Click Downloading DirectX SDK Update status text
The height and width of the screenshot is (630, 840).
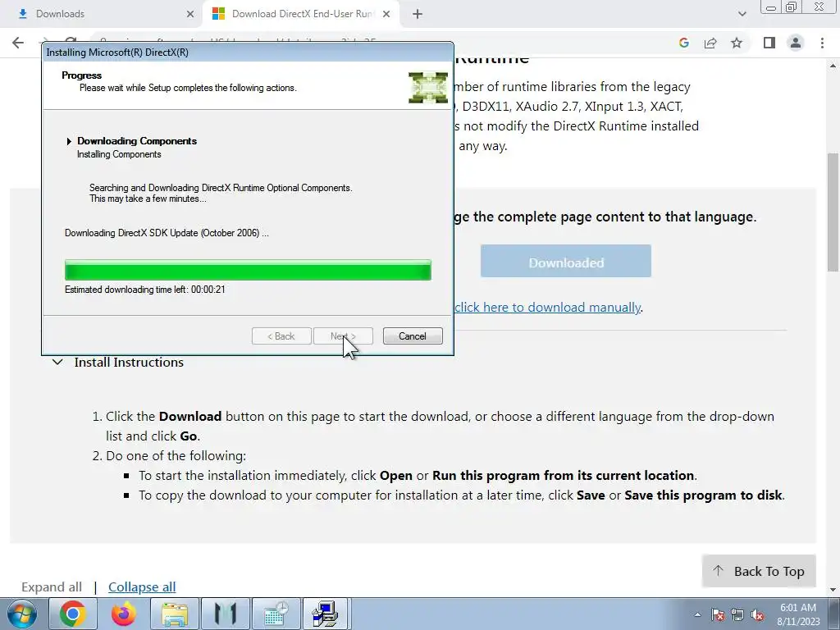(167, 233)
